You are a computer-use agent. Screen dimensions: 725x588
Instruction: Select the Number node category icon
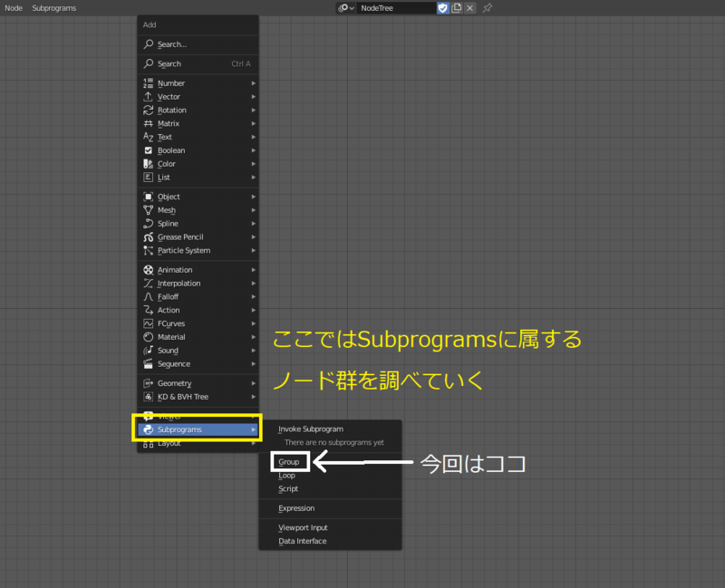(149, 82)
